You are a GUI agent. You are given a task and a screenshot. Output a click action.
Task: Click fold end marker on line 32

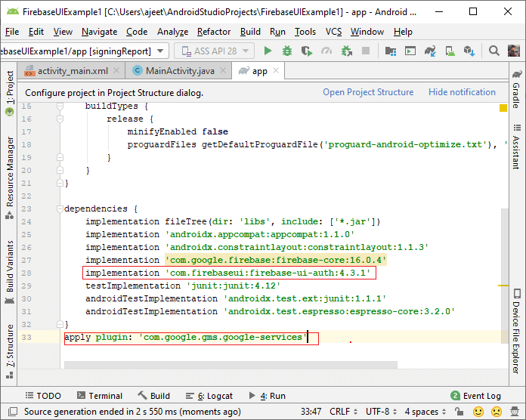coord(60,324)
